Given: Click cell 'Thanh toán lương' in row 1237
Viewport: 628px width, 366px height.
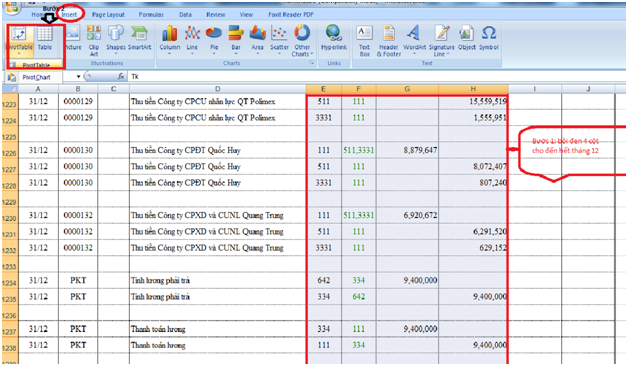Looking at the screenshot, I should (x=217, y=329).
